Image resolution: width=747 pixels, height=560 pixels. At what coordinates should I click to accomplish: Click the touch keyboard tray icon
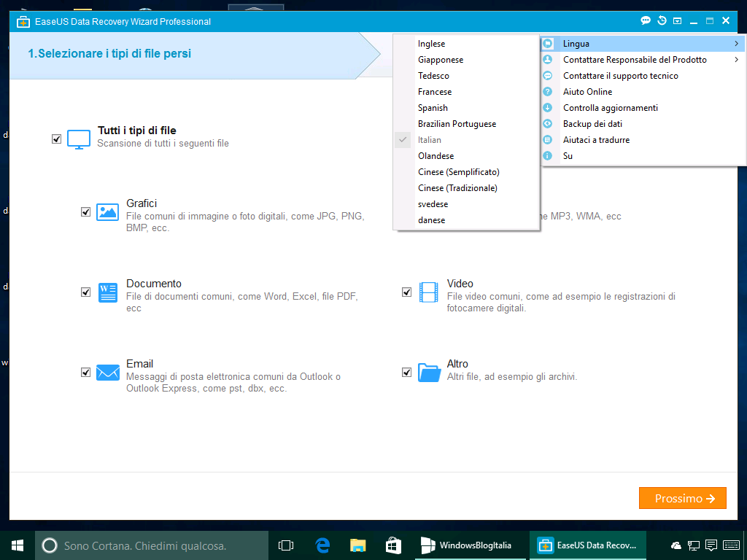731,545
